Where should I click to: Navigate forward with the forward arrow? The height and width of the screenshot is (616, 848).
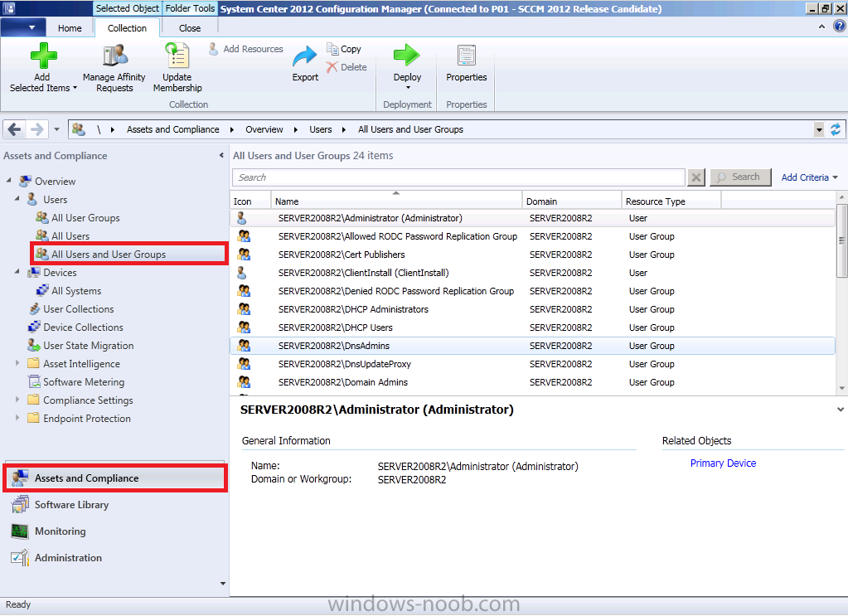[x=36, y=129]
